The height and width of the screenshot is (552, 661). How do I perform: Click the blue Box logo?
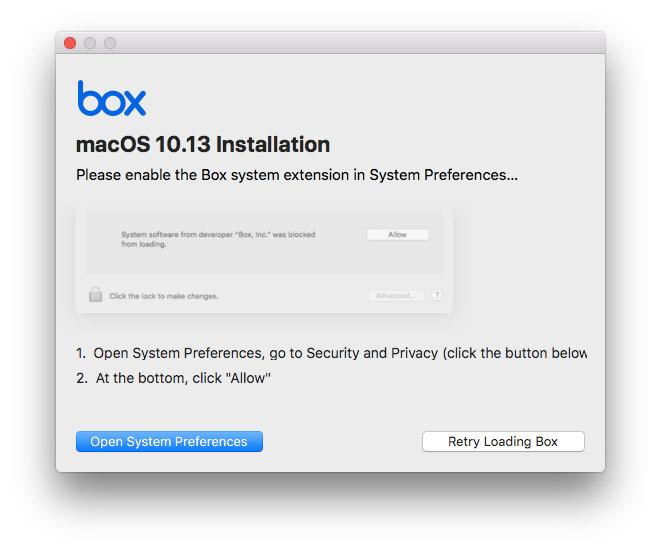[x=111, y=99]
